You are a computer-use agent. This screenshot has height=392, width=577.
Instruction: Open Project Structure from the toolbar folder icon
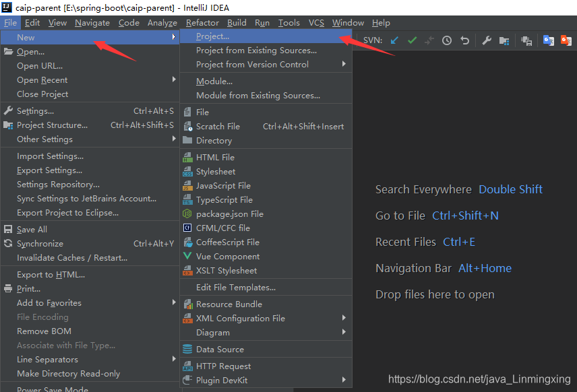coord(504,41)
